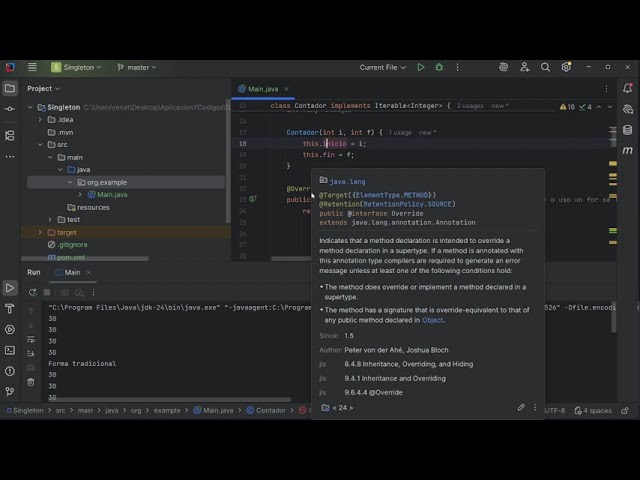Open Search Everywhere magnifier
This screenshot has width=640, height=480.
click(x=545, y=67)
